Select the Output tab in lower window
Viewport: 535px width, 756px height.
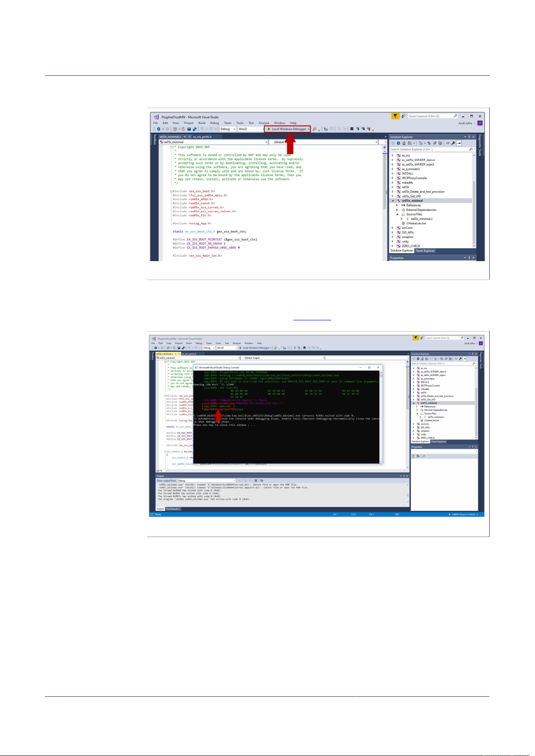160,509
